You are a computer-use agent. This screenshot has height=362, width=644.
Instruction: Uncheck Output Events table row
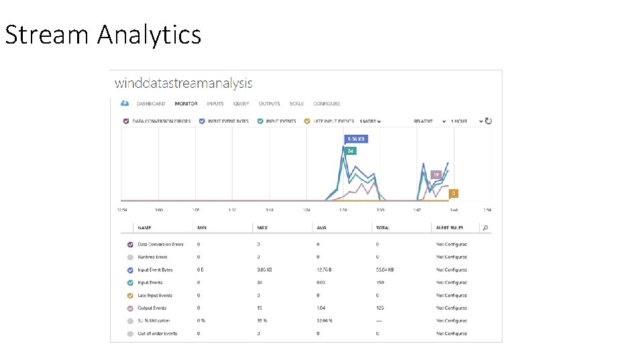pyautogui.click(x=130, y=308)
